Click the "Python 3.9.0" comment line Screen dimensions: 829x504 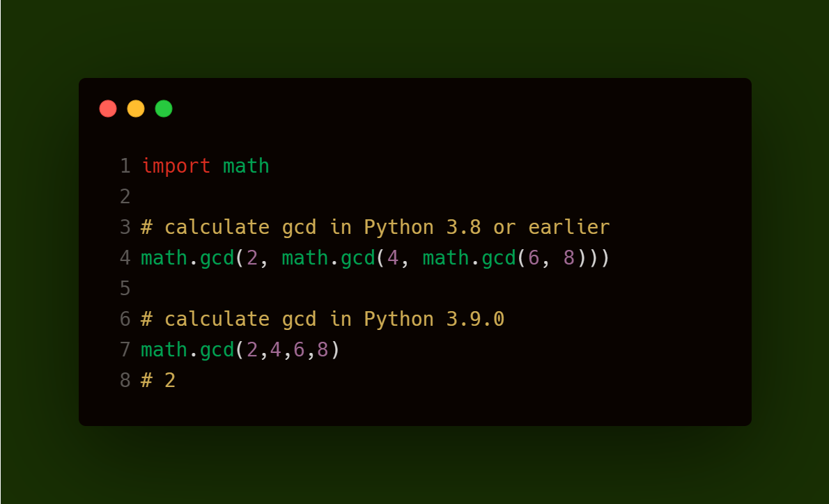[x=323, y=320]
